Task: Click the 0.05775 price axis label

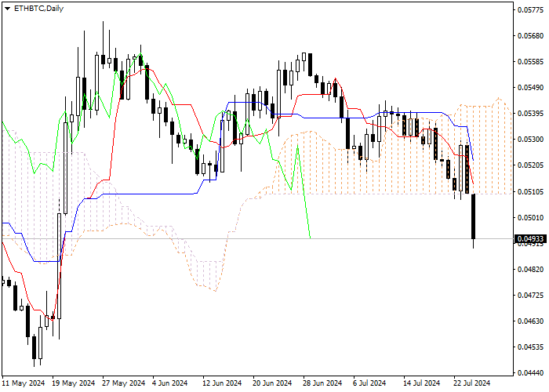Action: coord(530,9)
